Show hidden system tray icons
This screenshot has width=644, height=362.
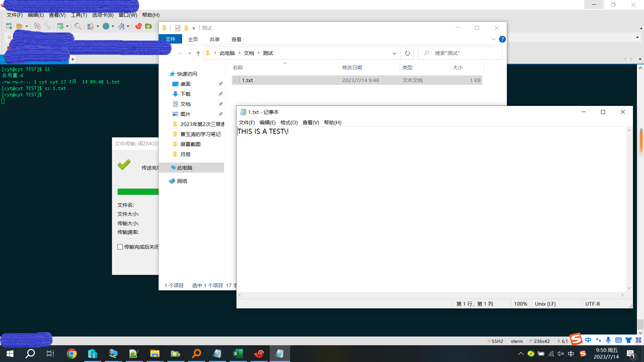pos(521,354)
